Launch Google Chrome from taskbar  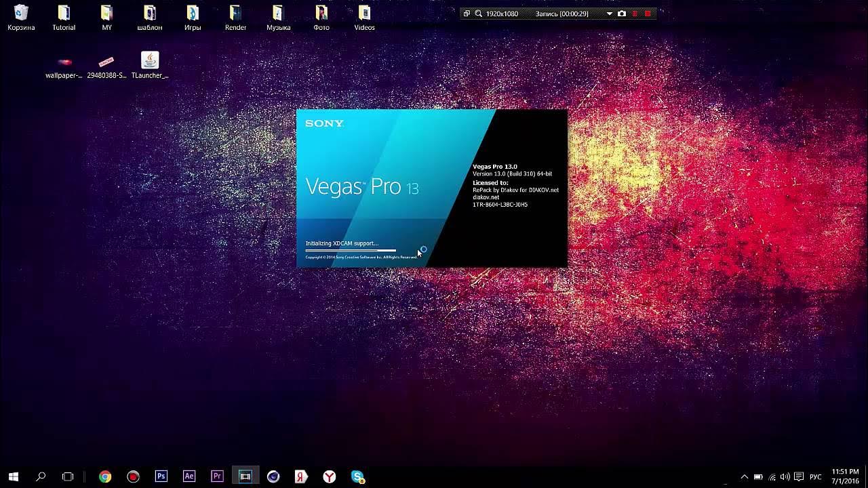(105, 476)
